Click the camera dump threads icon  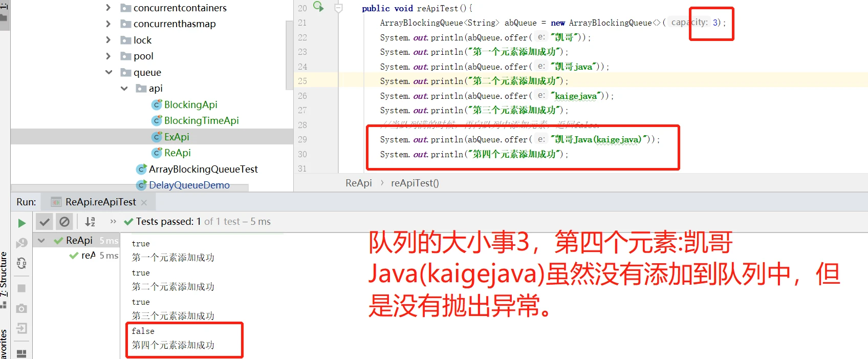[x=21, y=308]
